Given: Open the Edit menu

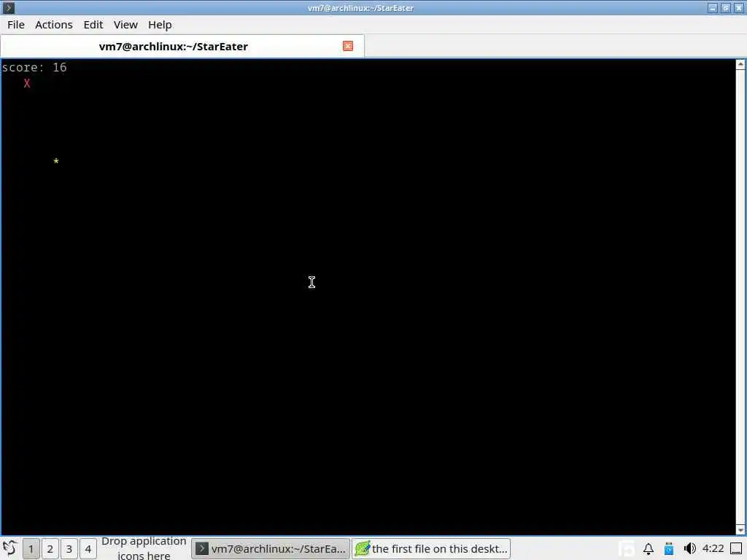Looking at the screenshot, I should click(x=93, y=25).
